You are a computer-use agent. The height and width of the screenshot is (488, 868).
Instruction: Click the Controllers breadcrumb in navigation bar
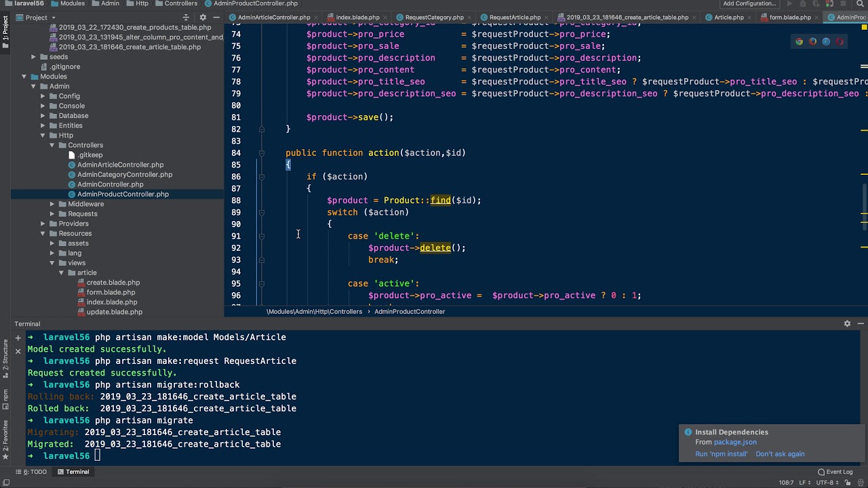pyautogui.click(x=176, y=3)
